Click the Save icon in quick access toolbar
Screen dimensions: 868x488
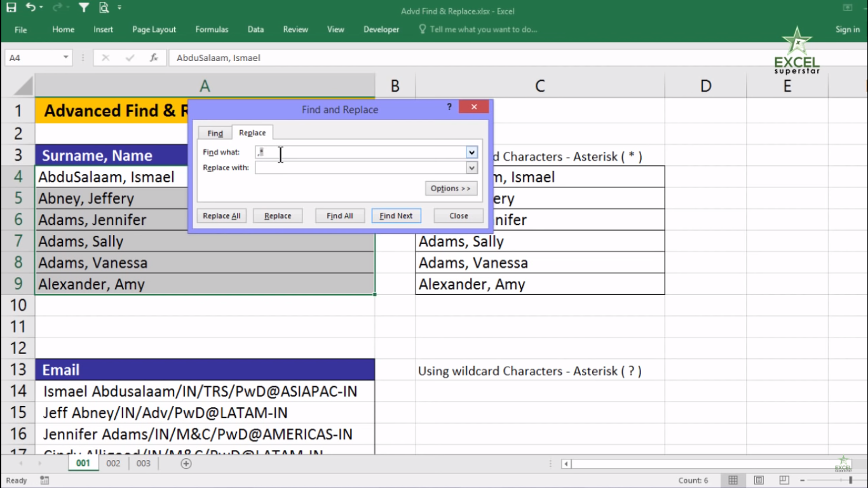11,8
